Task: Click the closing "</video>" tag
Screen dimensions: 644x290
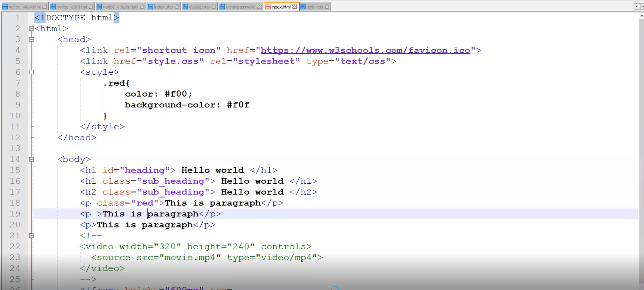Action: tap(102, 268)
